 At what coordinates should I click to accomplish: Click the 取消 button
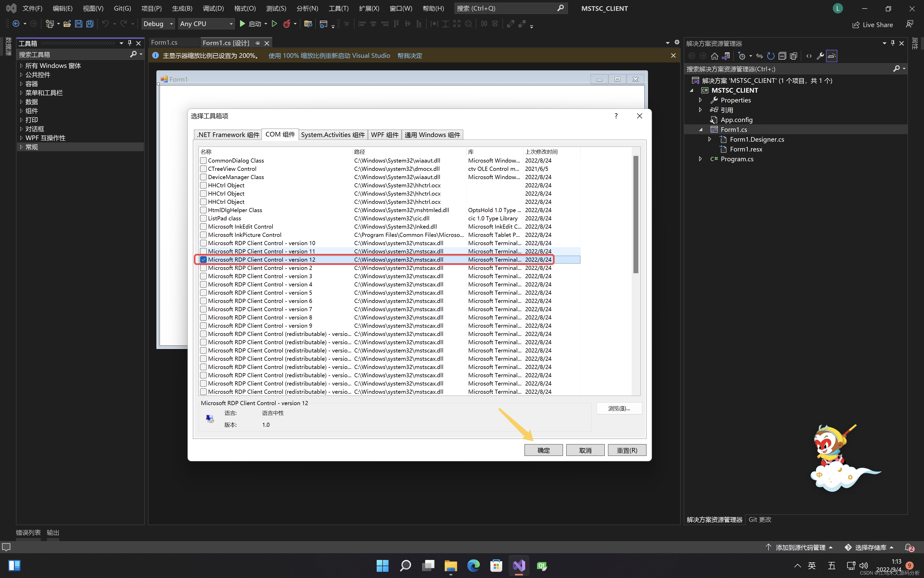click(585, 450)
